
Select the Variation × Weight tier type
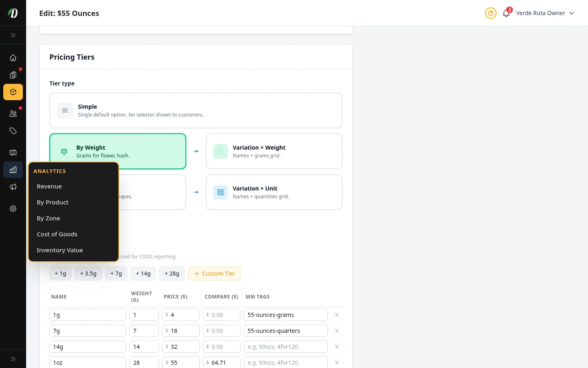[274, 151]
